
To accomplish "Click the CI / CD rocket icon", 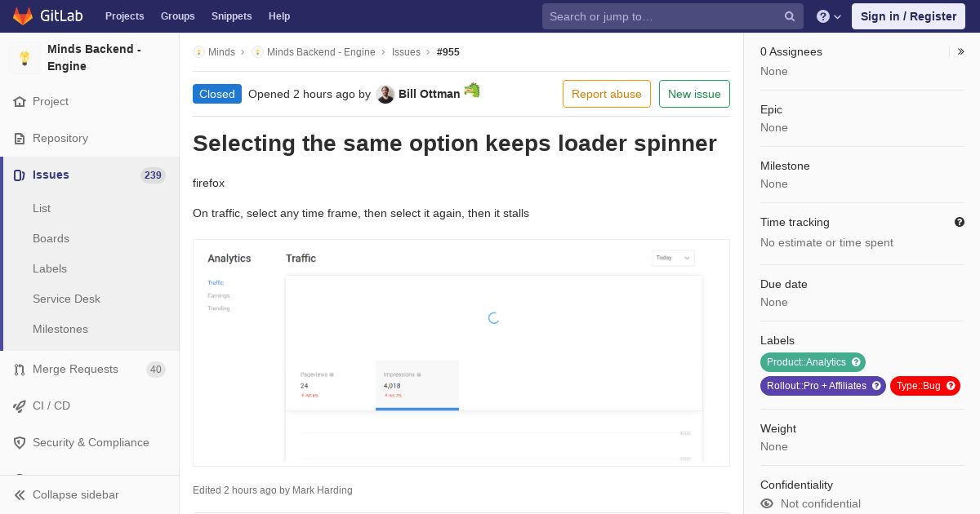I will click(20, 405).
